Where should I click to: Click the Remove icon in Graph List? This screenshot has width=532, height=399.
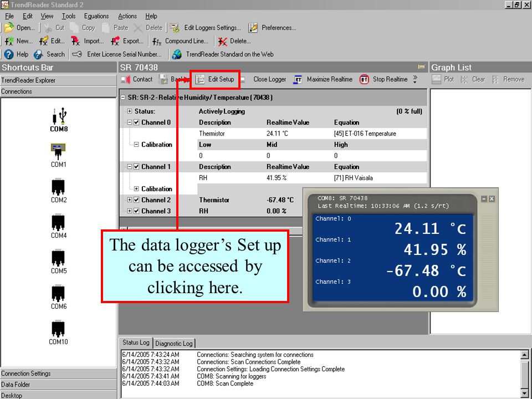click(495, 79)
